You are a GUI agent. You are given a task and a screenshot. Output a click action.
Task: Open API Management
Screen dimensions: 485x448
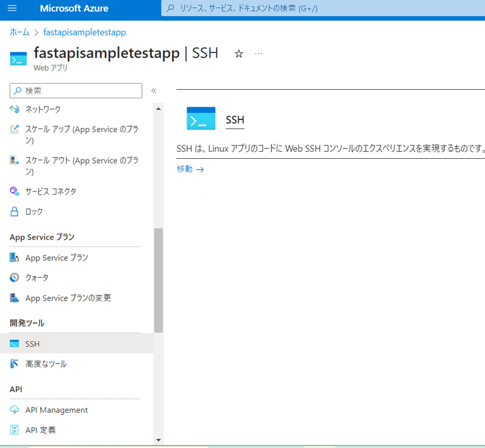55,410
